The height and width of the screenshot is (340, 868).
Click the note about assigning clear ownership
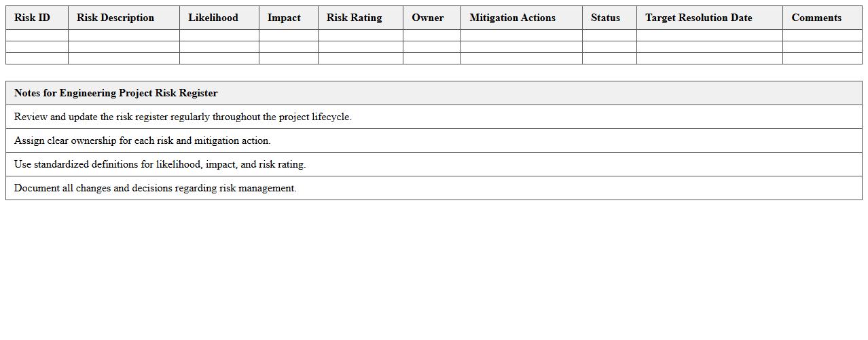coord(143,140)
